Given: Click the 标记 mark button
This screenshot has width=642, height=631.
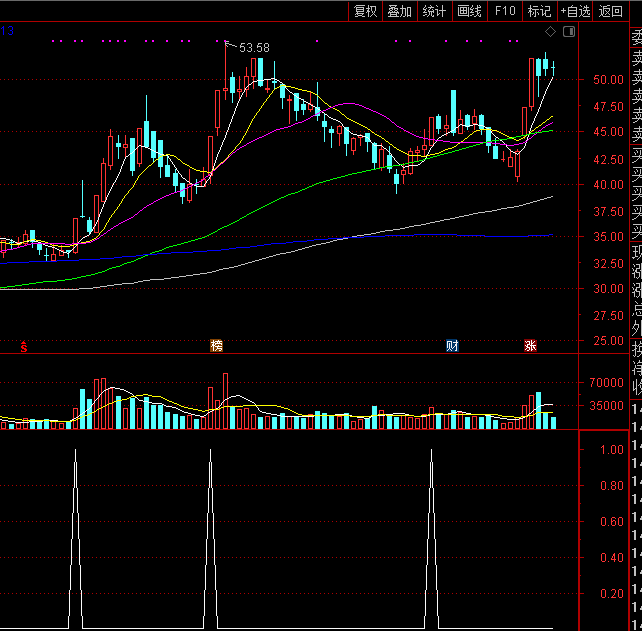Looking at the screenshot, I should pos(539,11).
